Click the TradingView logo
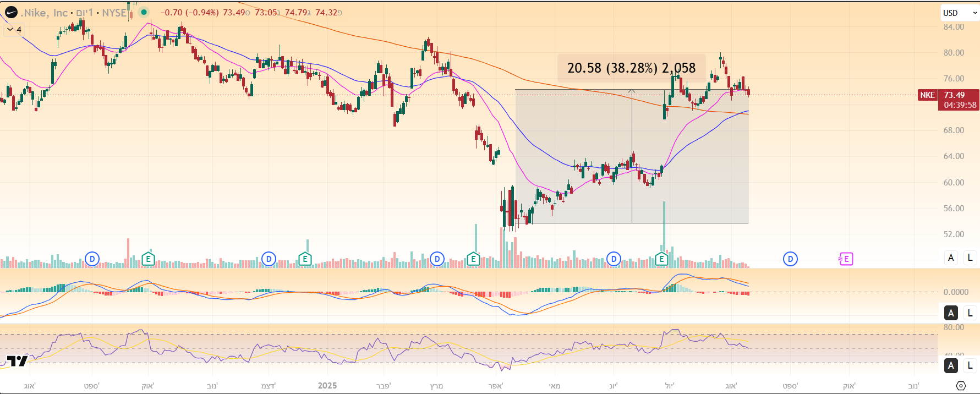Image resolution: width=980 pixels, height=394 pixels. (x=17, y=361)
